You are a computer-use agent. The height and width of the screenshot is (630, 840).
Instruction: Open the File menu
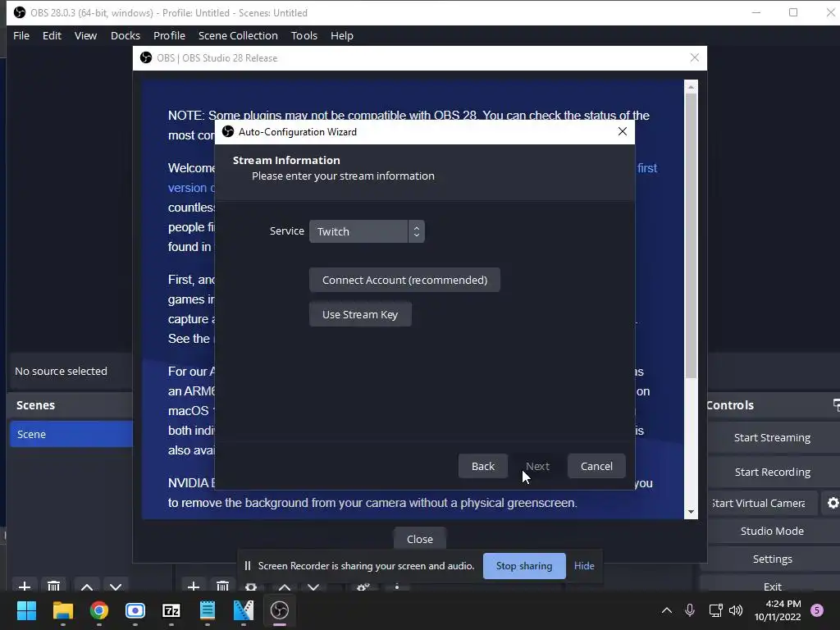(x=21, y=36)
